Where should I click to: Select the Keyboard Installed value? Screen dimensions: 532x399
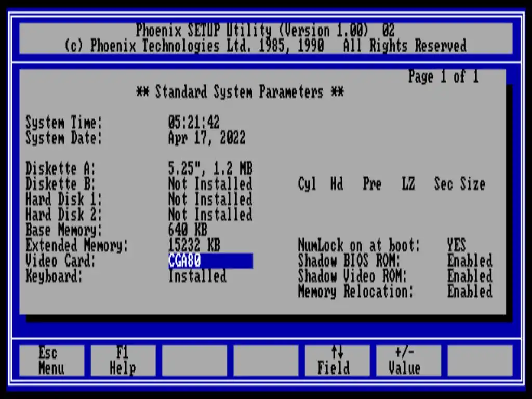click(197, 276)
